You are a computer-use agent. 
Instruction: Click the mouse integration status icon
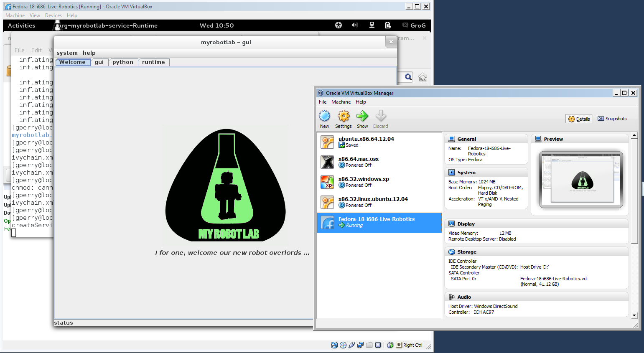pos(390,345)
